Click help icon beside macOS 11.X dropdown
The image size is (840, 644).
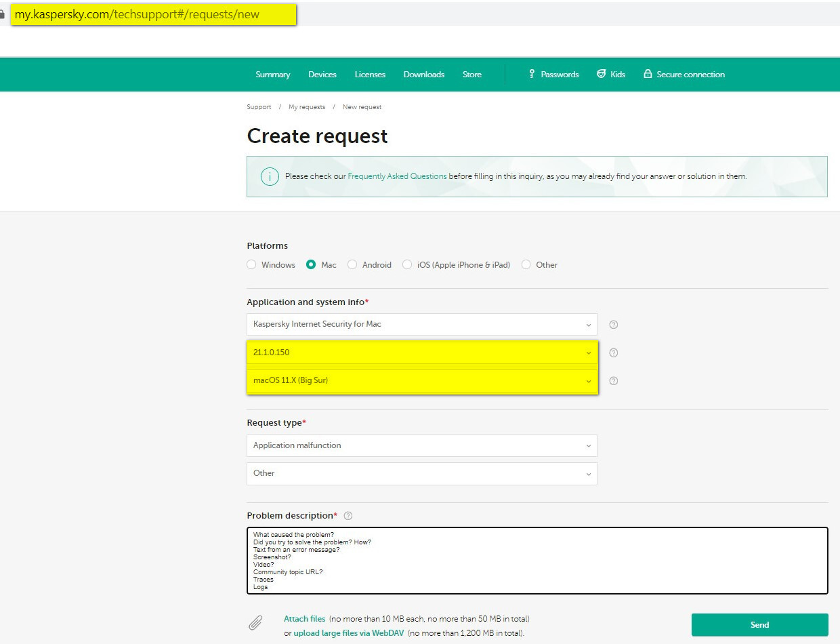(614, 381)
